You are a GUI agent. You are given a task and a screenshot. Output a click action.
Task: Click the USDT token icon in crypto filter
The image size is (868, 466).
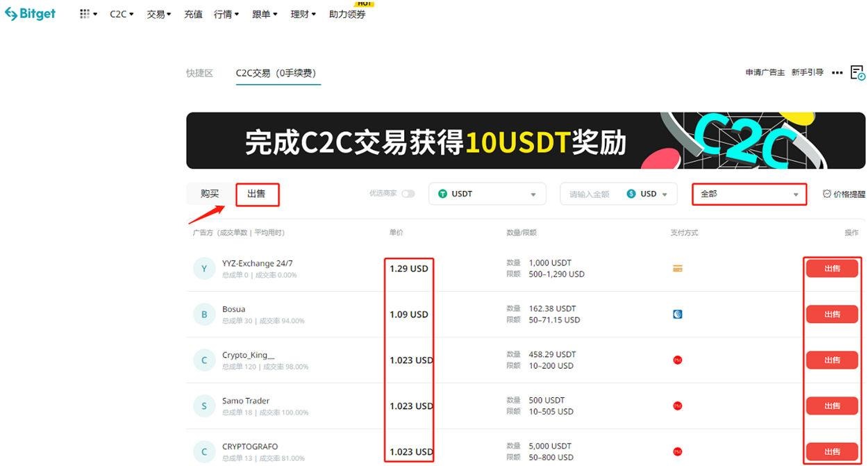point(442,193)
